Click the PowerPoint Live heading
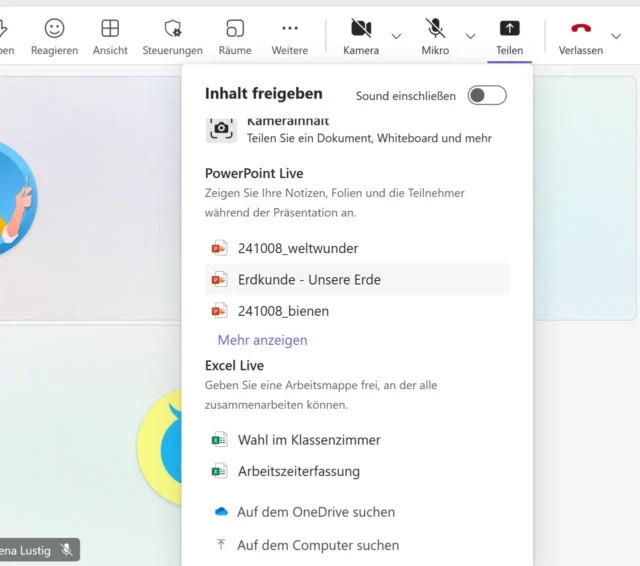Viewport: 640px width, 566px height. tap(254, 173)
